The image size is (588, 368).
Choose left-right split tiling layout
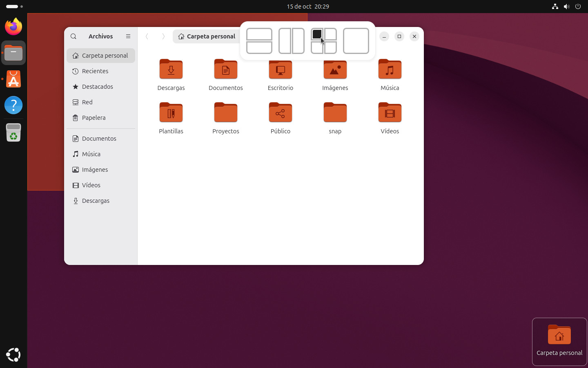pos(292,41)
